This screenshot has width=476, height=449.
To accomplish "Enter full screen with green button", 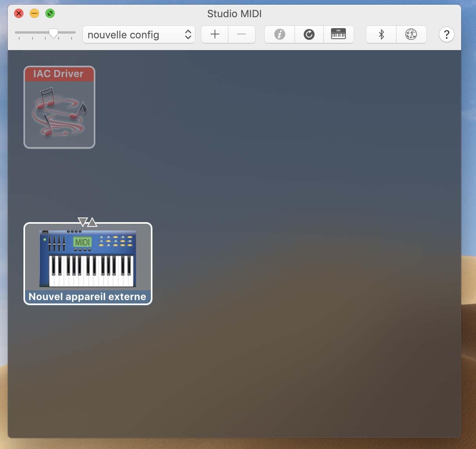I will [x=50, y=14].
